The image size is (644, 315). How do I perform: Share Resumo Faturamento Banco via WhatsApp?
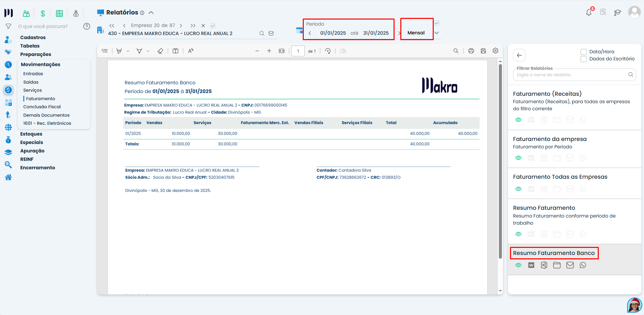pyautogui.click(x=583, y=265)
